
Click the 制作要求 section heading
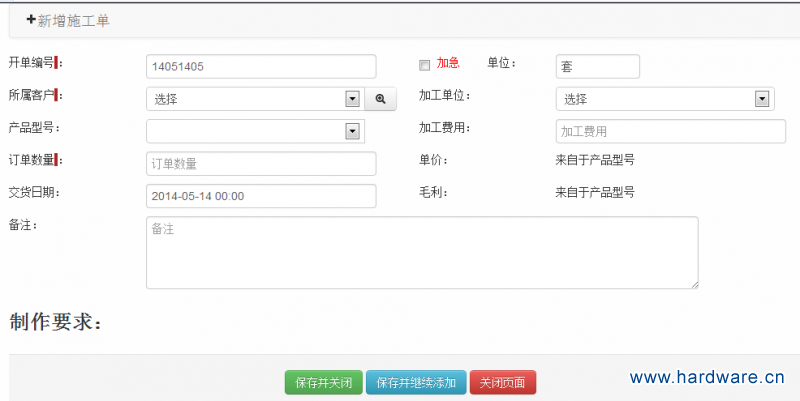55,322
